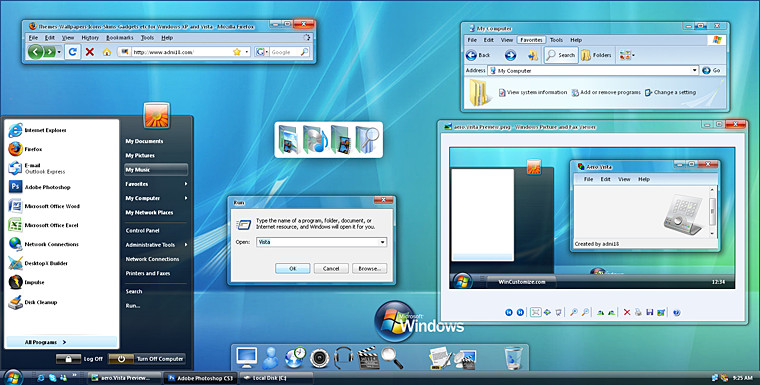Viewport: 760px width, 385px height.
Task: Click the Windows Start orb on the taskbar
Action: coord(13,377)
